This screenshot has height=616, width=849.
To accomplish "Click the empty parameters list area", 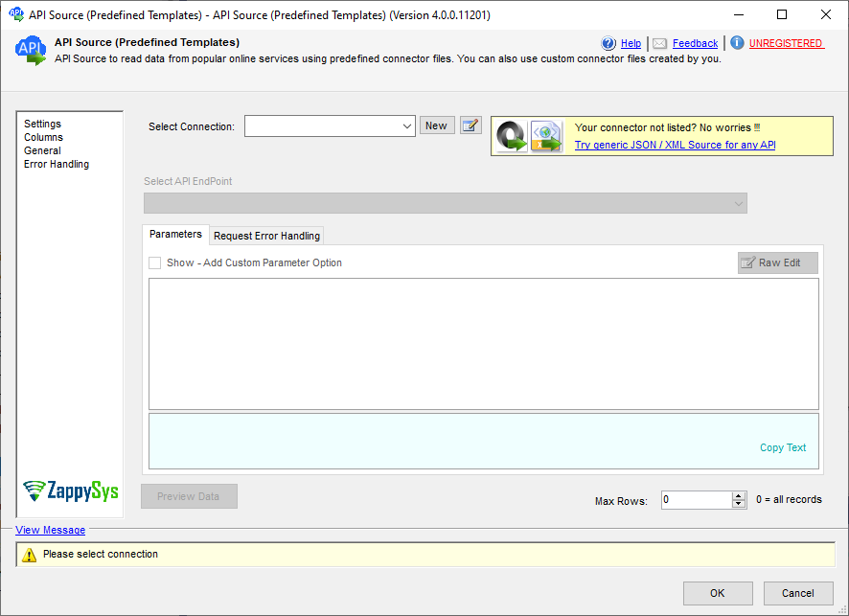I will pos(484,344).
